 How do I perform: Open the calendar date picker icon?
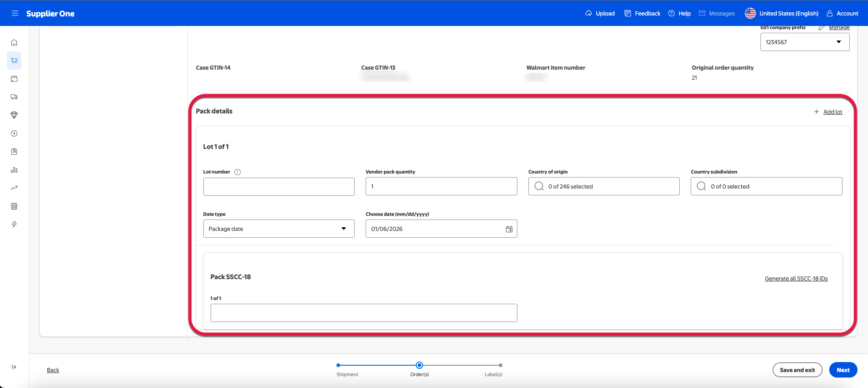click(509, 229)
